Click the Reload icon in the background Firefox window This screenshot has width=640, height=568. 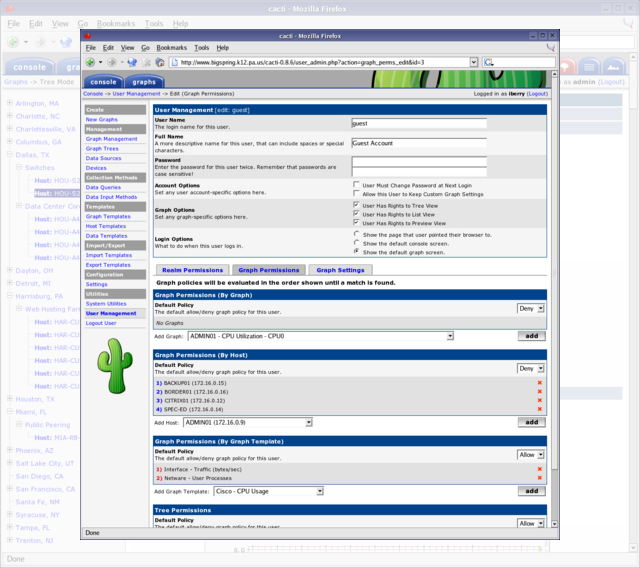pyautogui.click(x=66, y=42)
